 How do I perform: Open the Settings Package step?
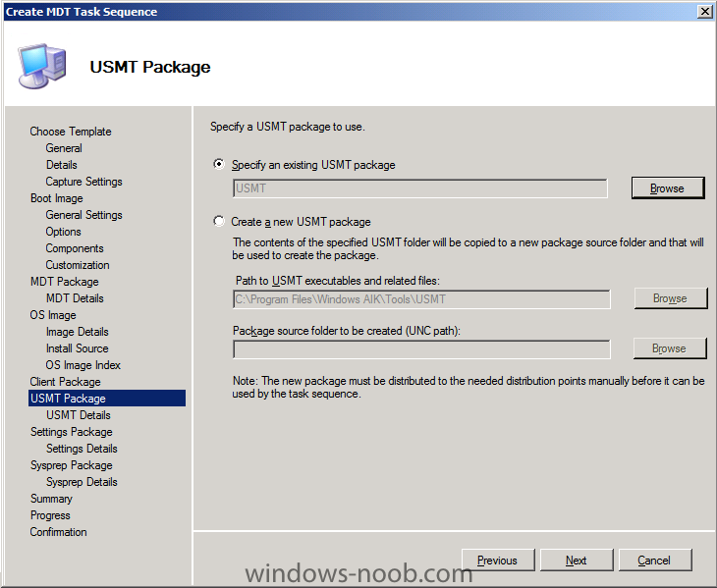71,432
